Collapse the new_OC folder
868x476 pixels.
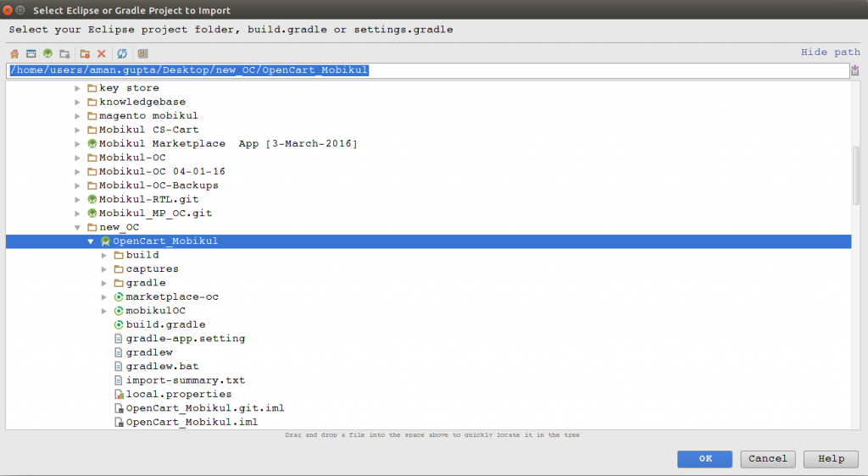(x=77, y=227)
